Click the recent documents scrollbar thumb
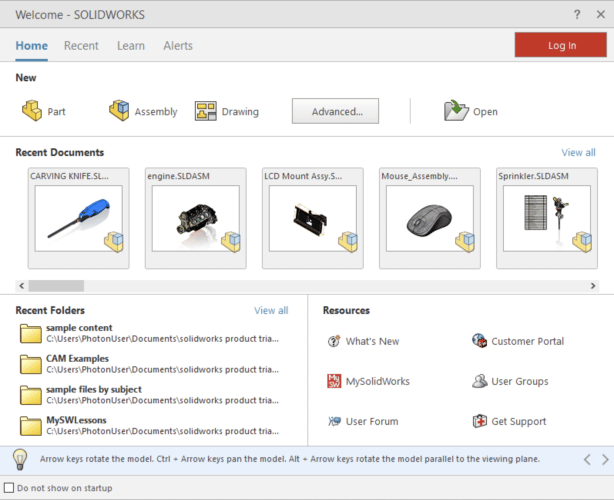 click(56, 286)
